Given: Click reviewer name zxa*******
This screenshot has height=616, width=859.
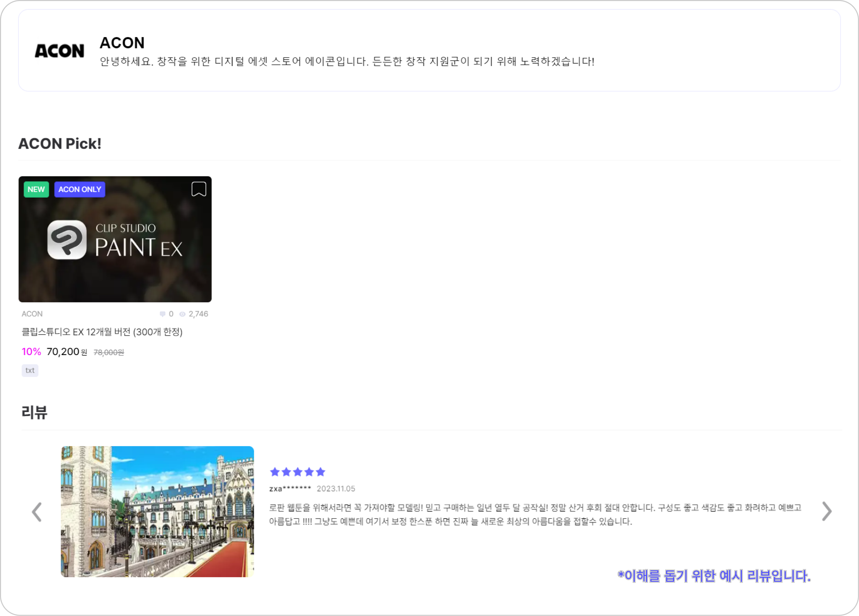Looking at the screenshot, I should [x=290, y=489].
